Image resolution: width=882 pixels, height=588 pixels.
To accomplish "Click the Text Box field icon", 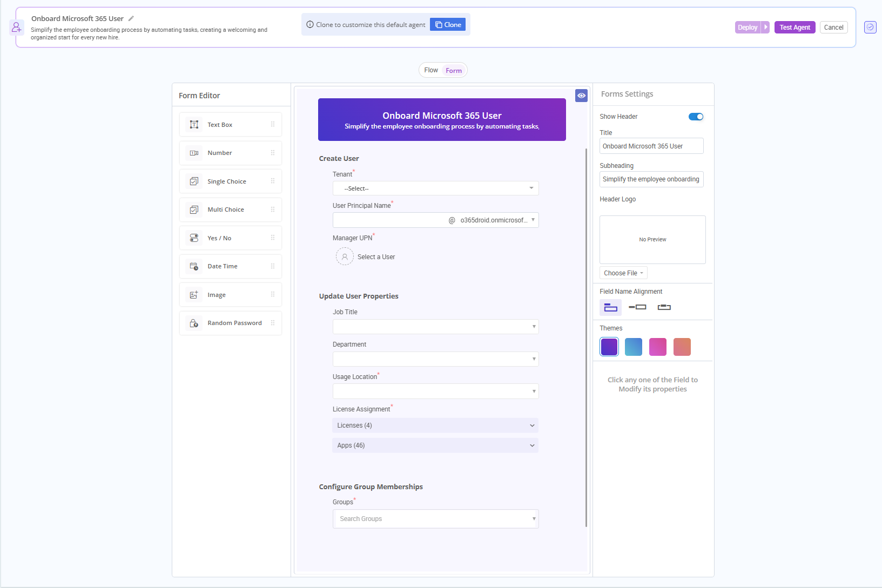I will (194, 125).
